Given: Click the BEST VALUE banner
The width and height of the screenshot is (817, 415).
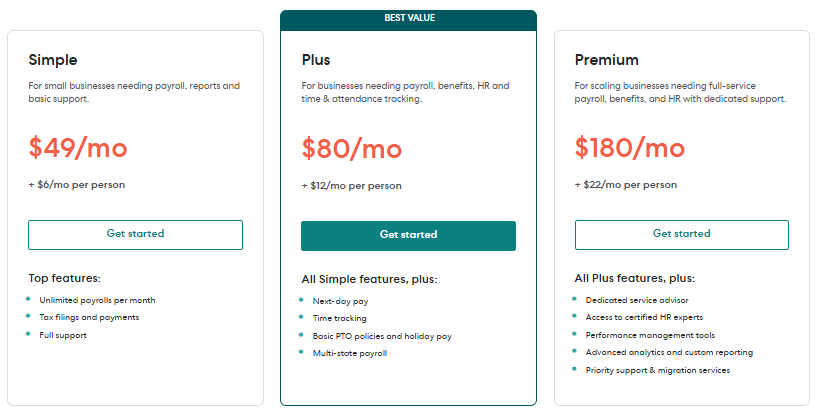Looking at the screenshot, I should tap(408, 18).
